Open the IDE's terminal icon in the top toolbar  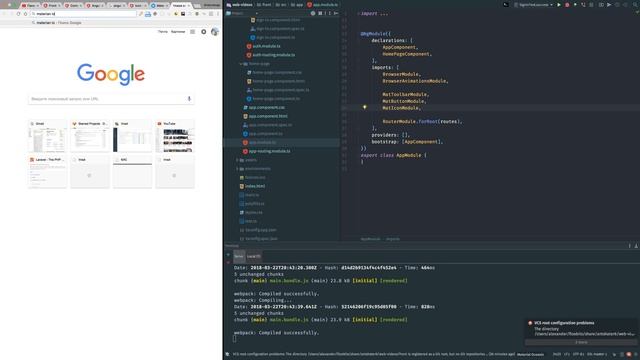[x=506, y=4]
